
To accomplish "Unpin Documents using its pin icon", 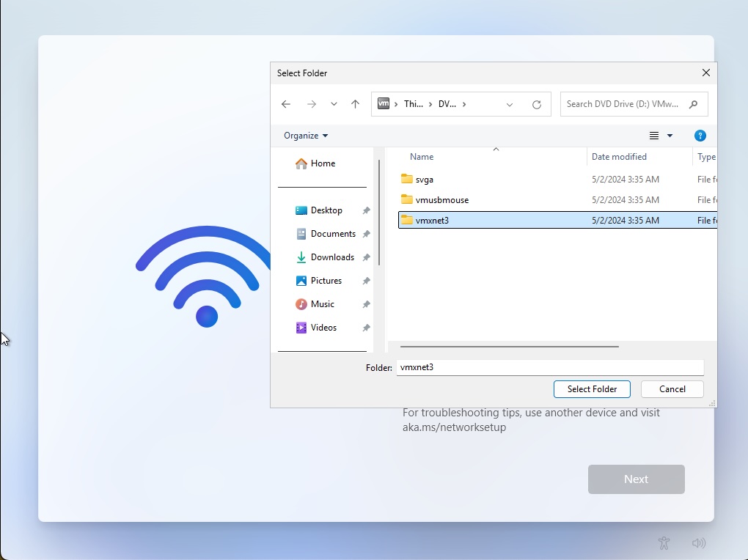I will tap(367, 234).
